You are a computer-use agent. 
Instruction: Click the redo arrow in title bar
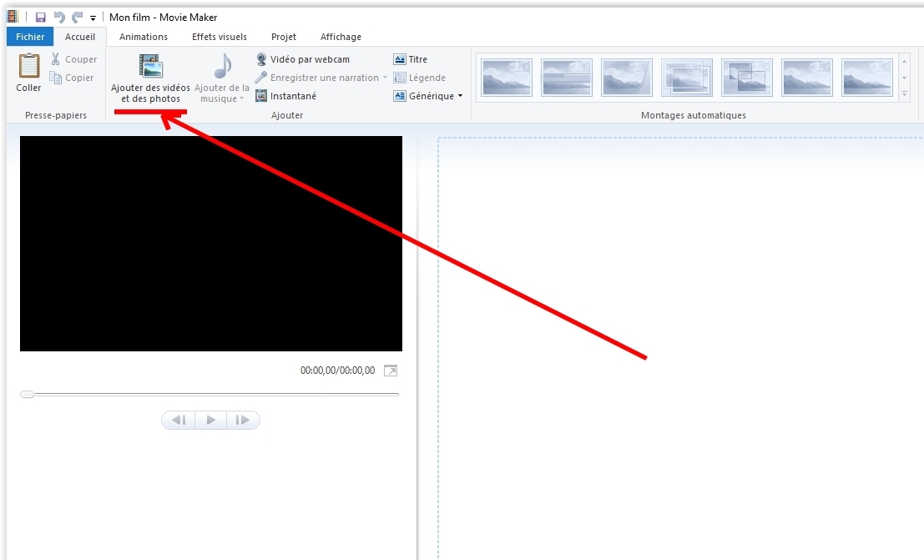coord(77,17)
